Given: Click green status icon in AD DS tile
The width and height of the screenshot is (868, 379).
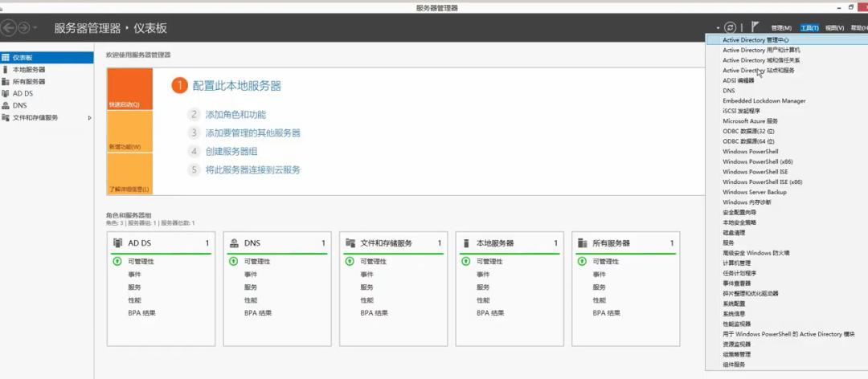Looking at the screenshot, I should tap(117, 262).
